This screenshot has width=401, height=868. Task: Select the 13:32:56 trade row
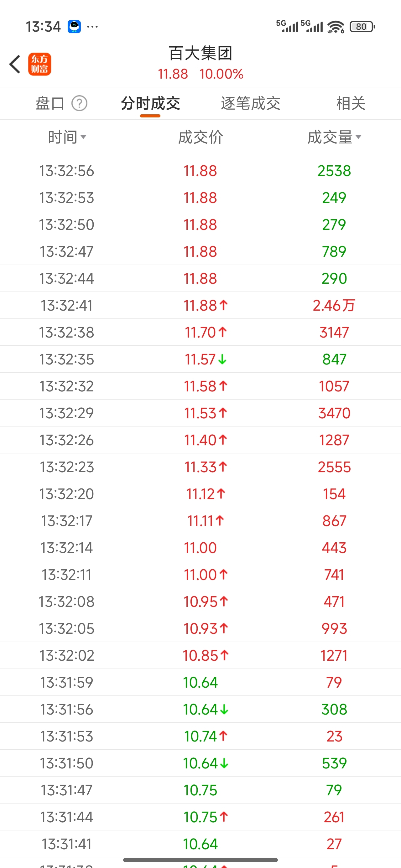200,170
